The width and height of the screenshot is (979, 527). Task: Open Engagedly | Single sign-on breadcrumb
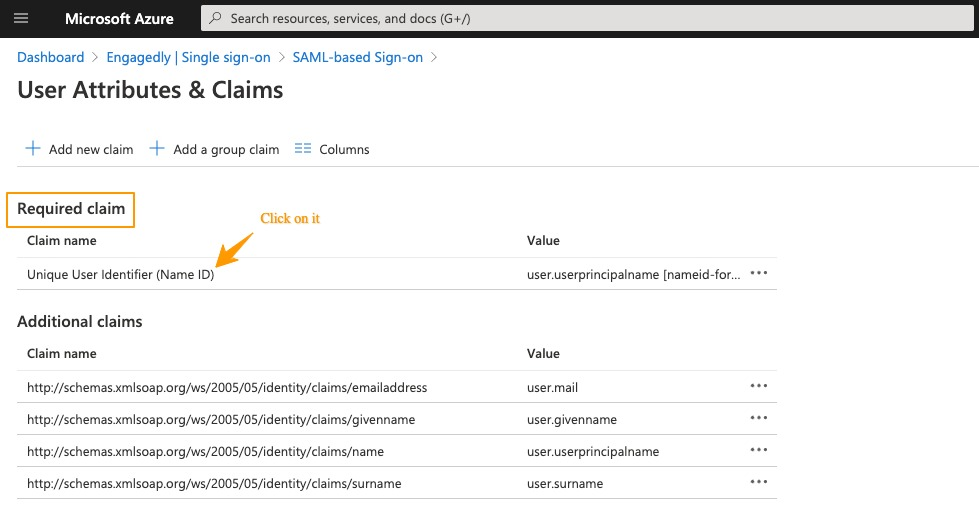189,57
